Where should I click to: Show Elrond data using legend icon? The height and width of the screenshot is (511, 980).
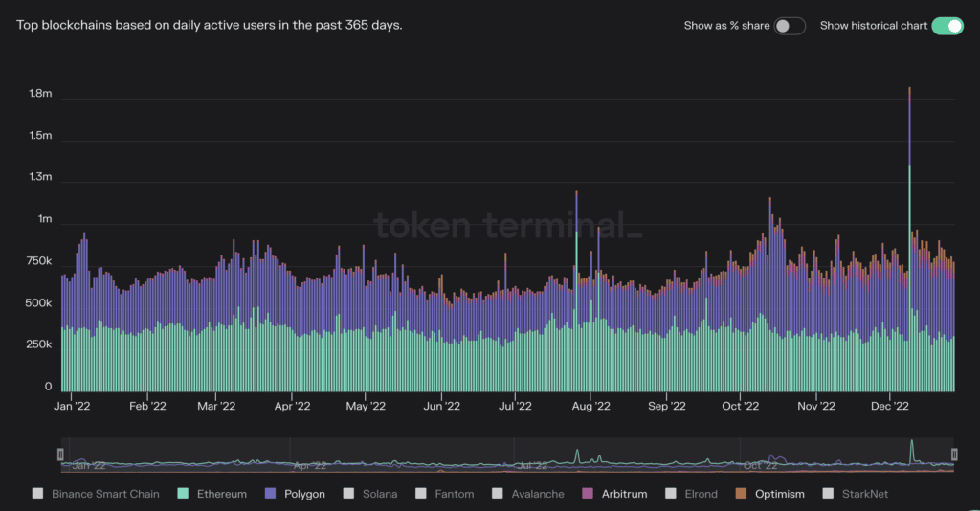pos(669,494)
